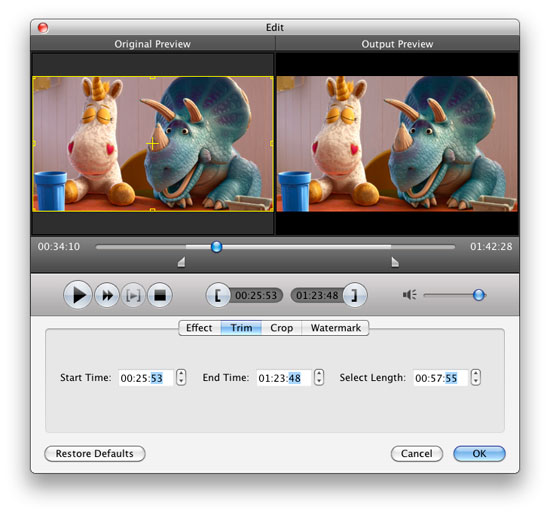The image size is (550, 515).
Task: Switch to the Effect tab
Action: 199,328
